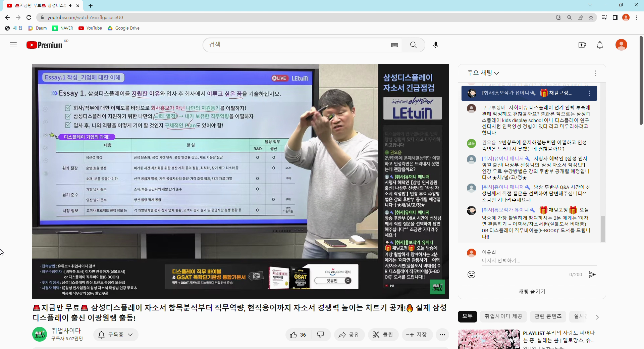Open the Daum bookmark
This screenshot has width=644, height=349.
pyautogui.click(x=38, y=28)
